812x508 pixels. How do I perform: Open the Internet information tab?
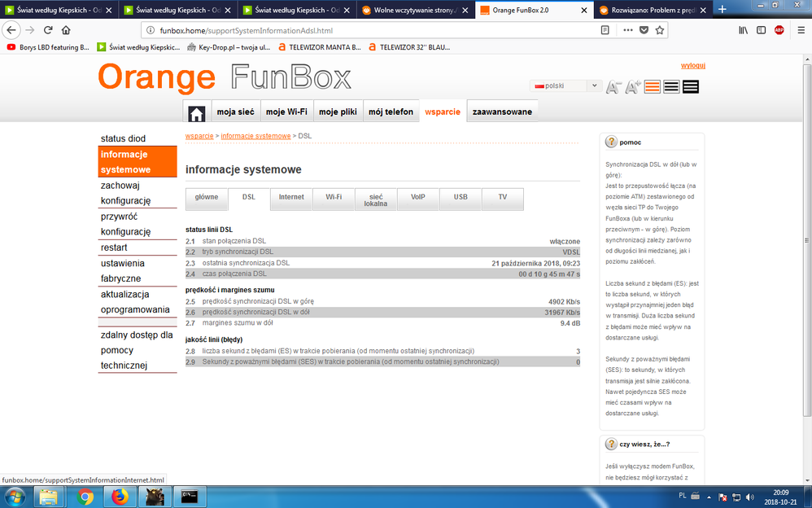pos(291,197)
